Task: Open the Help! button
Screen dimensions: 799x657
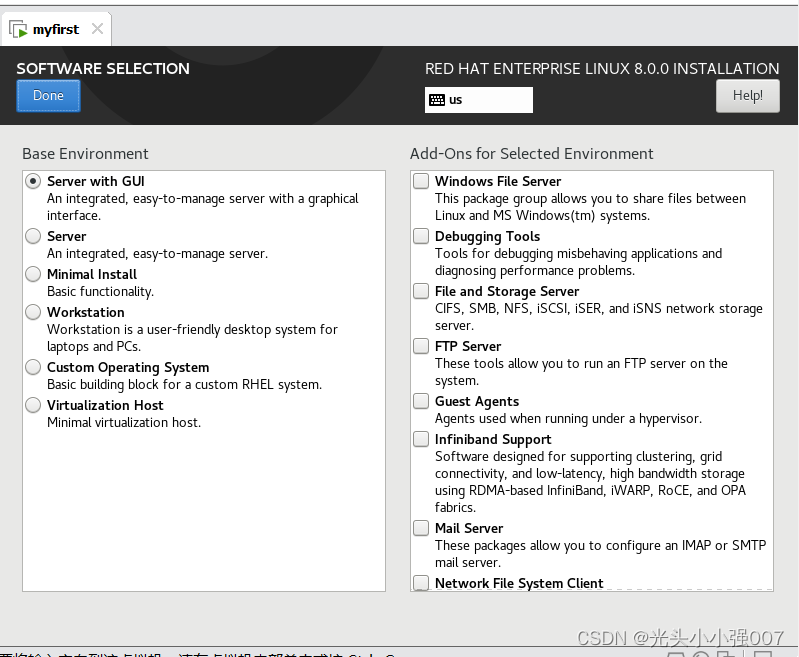Action: coord(748,96)
